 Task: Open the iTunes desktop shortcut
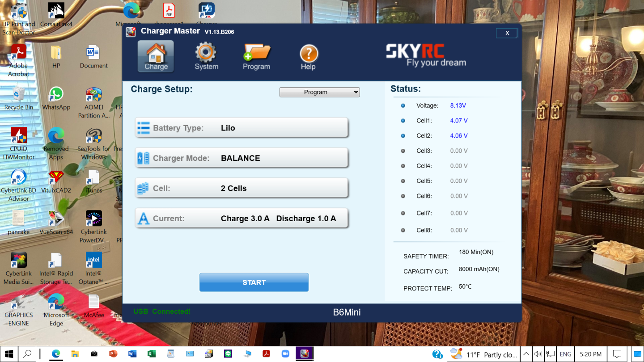click(93, 181)
